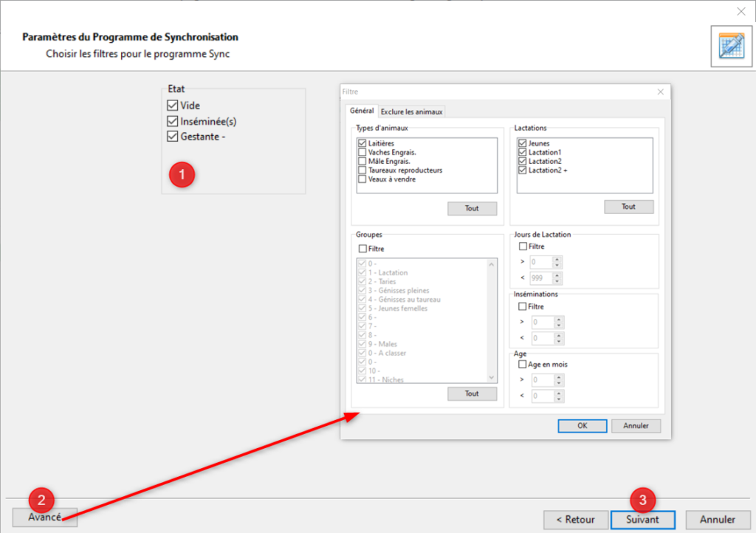Select the Général tab
756x533 pixels.
(362, 111)
